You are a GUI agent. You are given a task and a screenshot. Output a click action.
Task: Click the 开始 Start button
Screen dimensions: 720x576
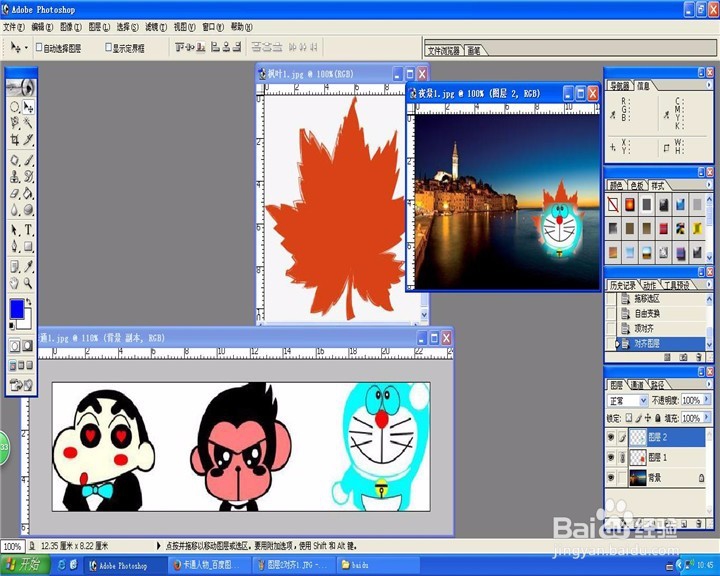pos(25,565)
